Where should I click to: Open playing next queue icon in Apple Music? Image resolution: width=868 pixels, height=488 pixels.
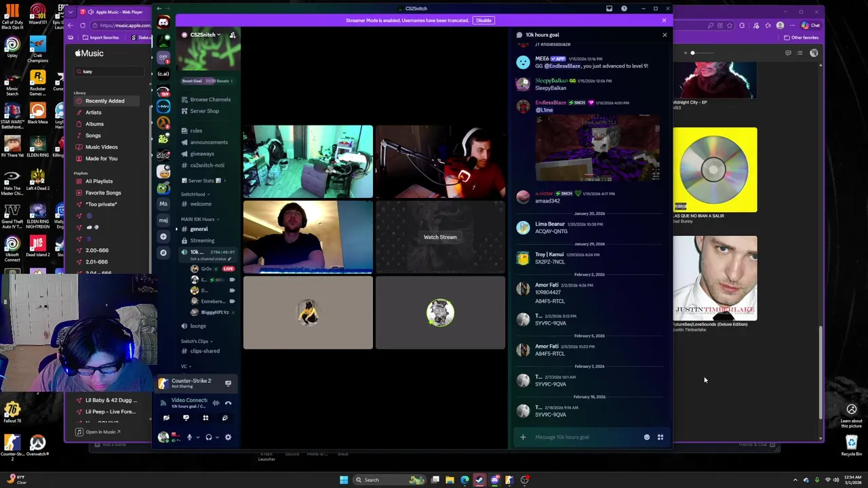(800, 53)
